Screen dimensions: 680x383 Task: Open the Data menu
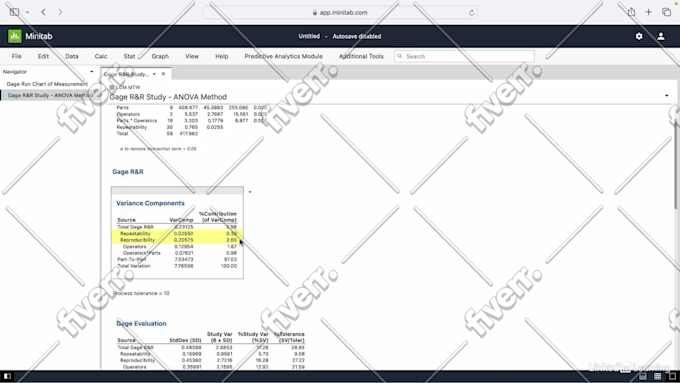(x=72, y=56)
